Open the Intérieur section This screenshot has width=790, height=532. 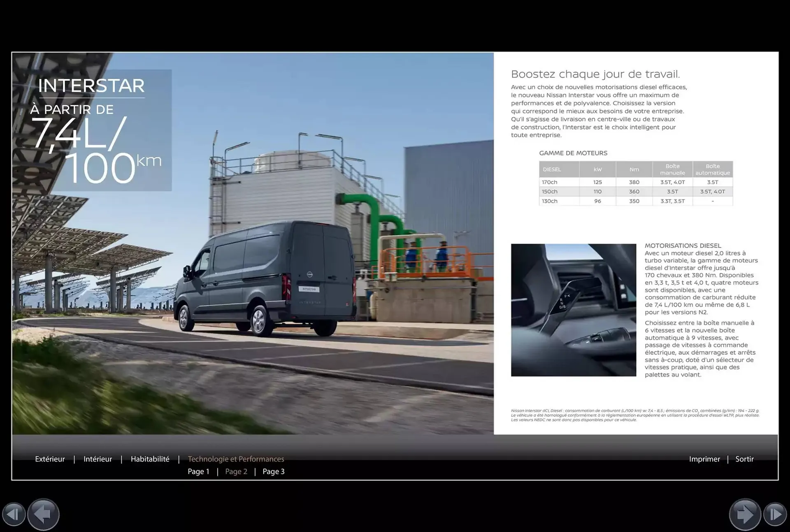click(x=98, y=459)
